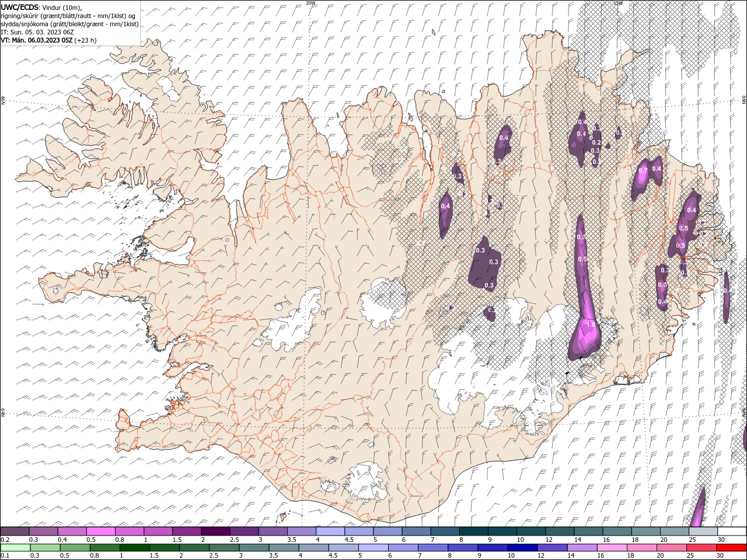Click the 18 label in upper legend row
This screenshot has width=747, height=560.
click(635, 540)
